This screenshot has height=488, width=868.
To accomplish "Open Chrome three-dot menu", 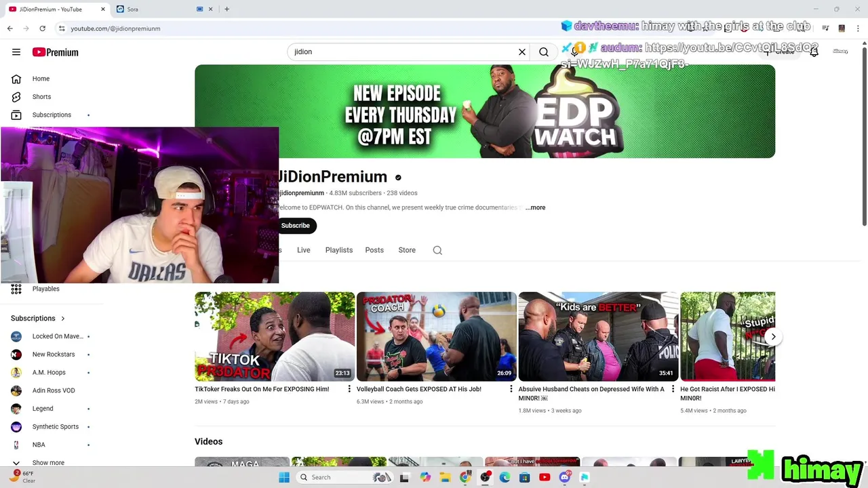I will point(856,28).
